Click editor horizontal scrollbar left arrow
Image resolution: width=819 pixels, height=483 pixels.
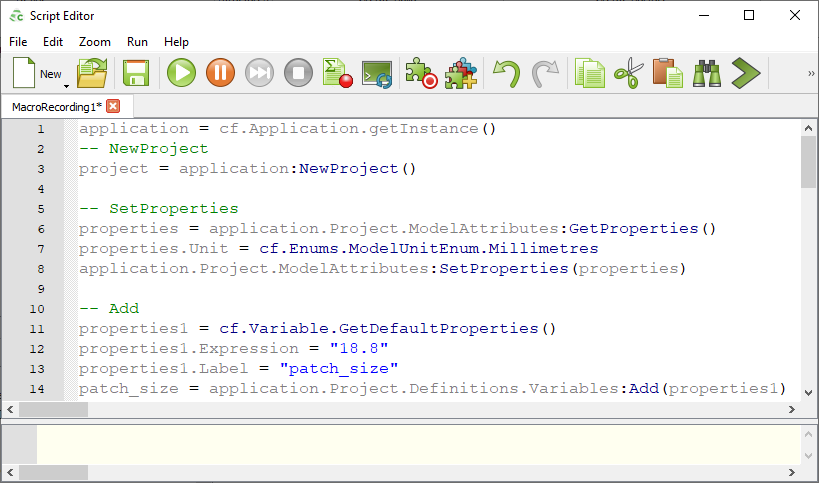click(10, 409)
